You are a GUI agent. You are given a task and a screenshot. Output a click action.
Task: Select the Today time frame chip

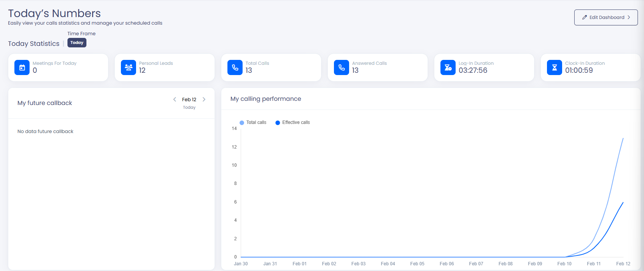(77, 43)
